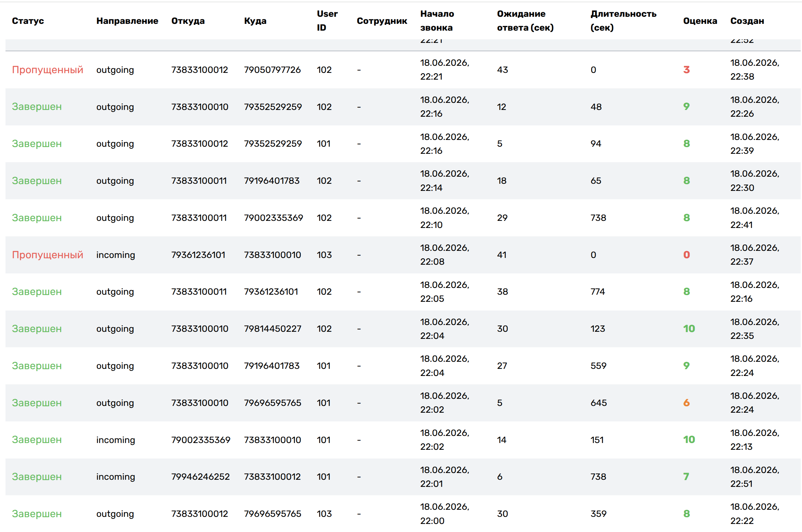Click created time 18.06.2026, 22:41
The height and width of the screenshot is (532, 802).
pos(755,218)
